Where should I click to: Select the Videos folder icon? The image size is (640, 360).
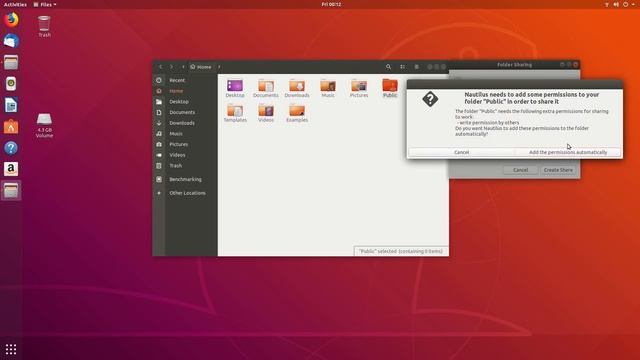(266, 113)
